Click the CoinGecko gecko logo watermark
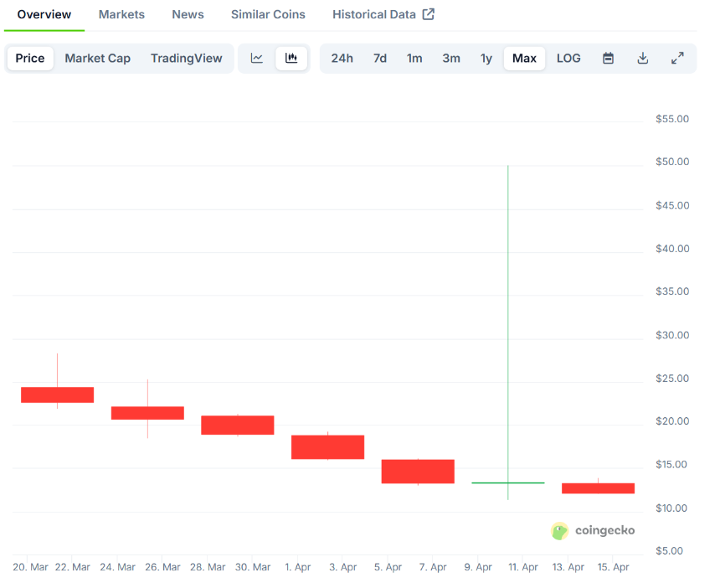The height and width of the screenshot is (588, 720). click(560, 531)
